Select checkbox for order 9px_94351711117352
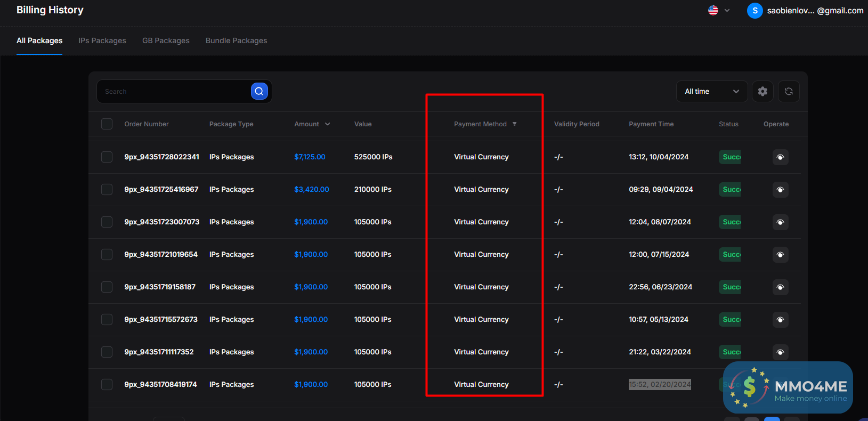The image size is (868, 421). click(x=107, y=352)
